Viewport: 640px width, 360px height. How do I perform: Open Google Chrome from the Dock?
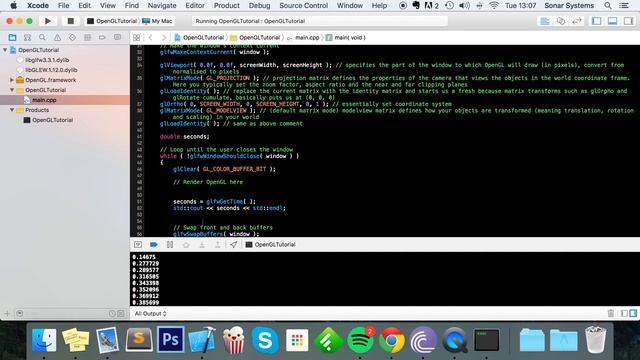coord(391,340)
